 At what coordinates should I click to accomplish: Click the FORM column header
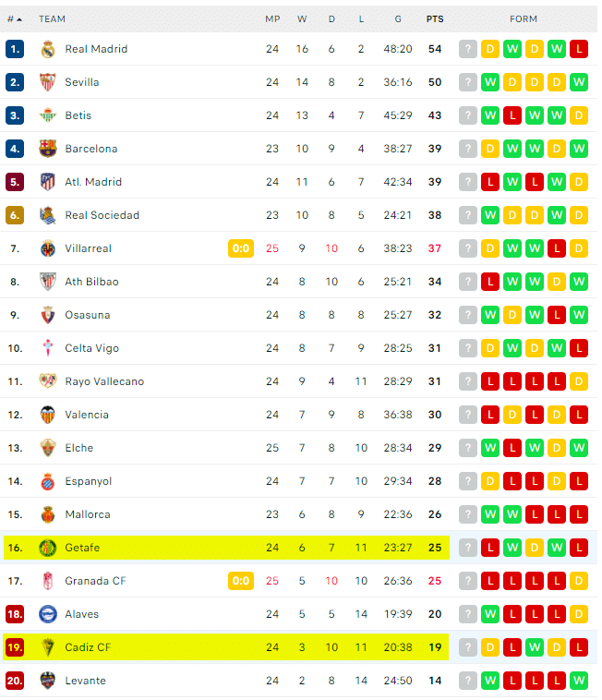tap(524, 19)
